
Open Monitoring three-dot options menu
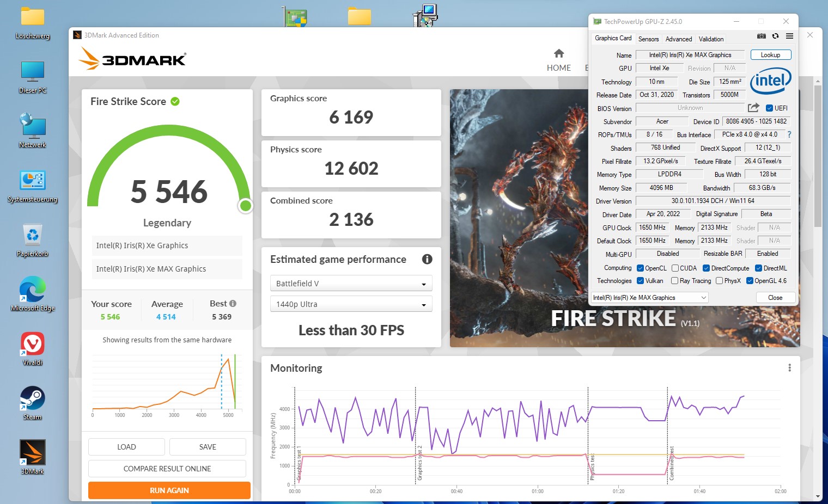coord(789,368)
